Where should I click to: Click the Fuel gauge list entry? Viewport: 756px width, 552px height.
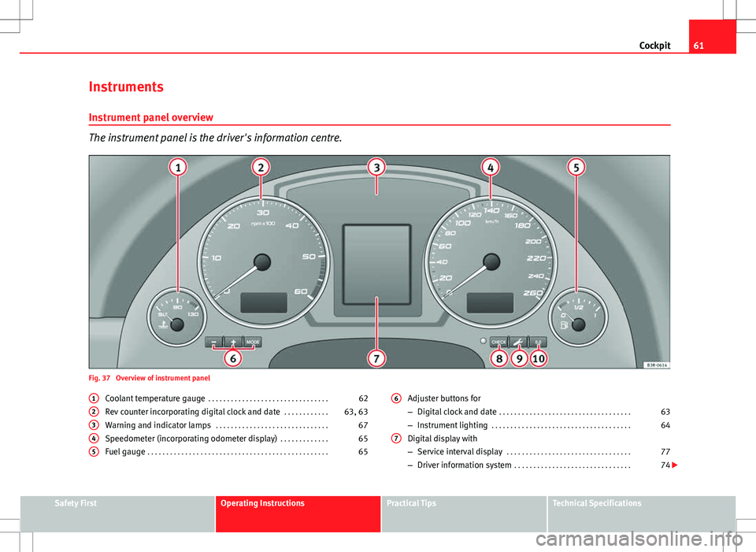tap(125, 452)
